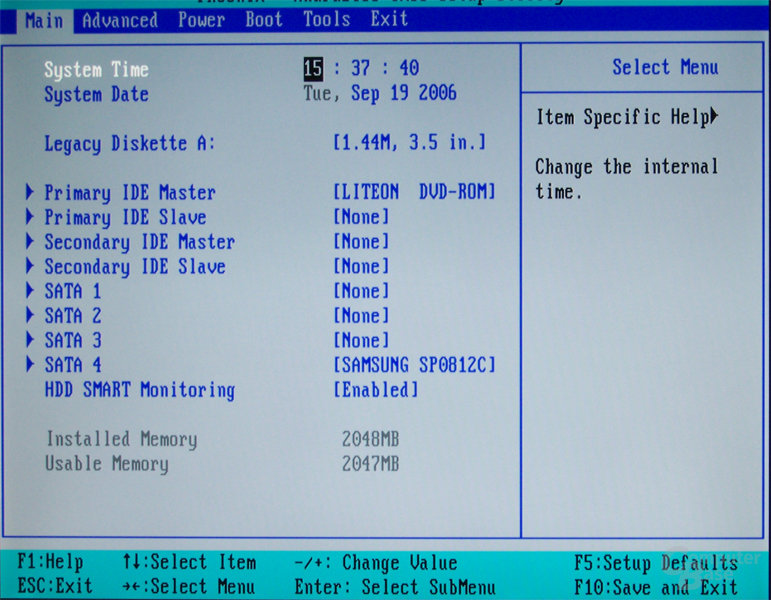Click the SATA 3 [None] value

pyautogui.click(x=361, y=340)
